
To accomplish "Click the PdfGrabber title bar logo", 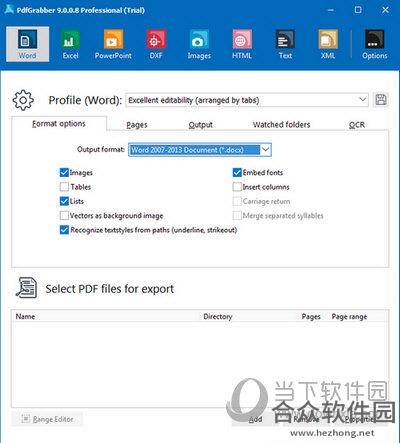I will point(9,9).
